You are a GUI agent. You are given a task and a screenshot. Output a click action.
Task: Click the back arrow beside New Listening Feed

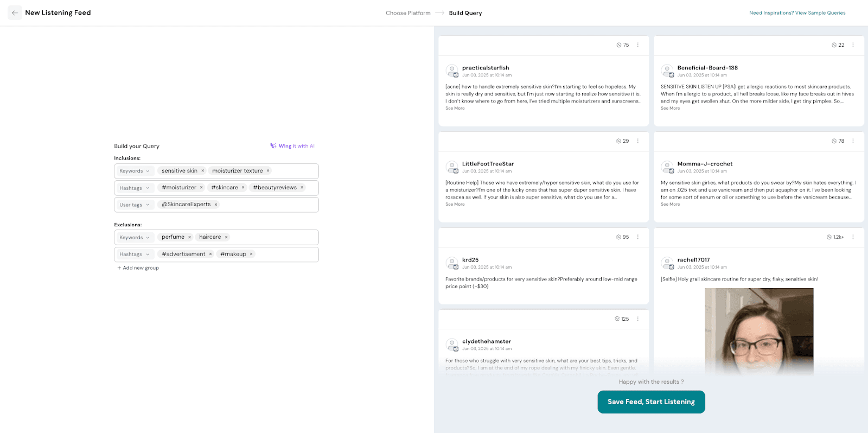[x=15, y=12]
